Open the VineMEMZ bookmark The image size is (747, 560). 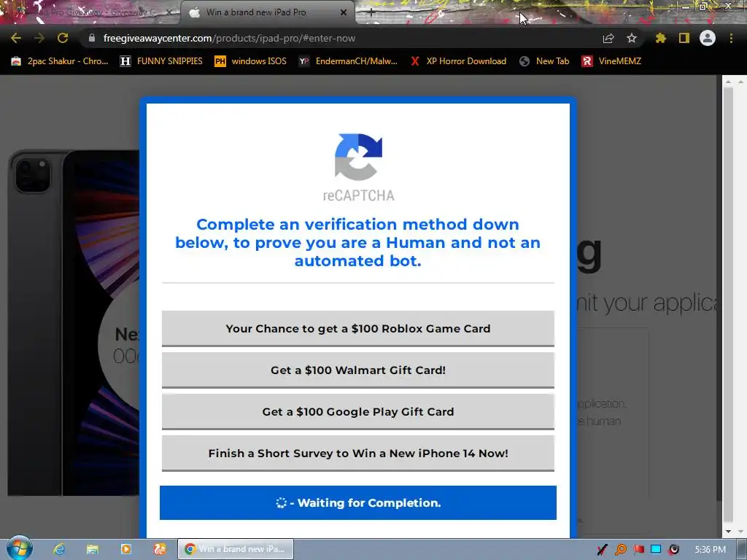pyautogui.click(x=611, y=61)
